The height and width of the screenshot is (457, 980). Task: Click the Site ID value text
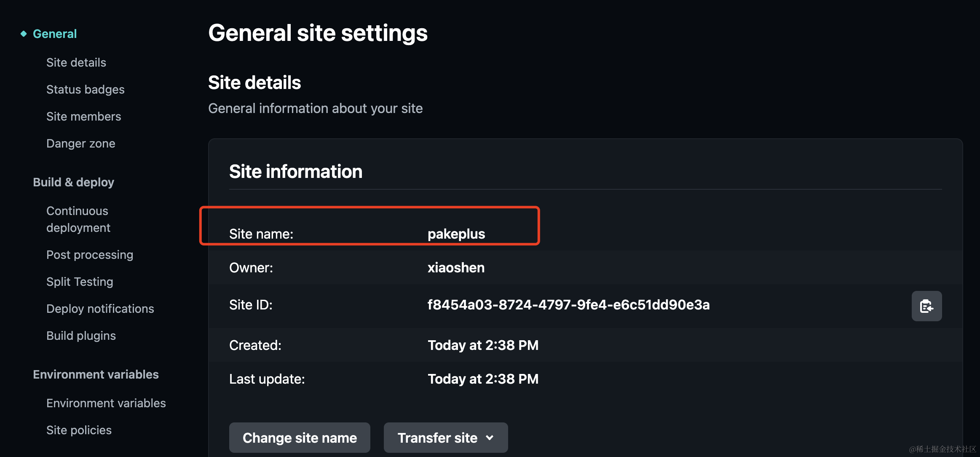click(568, 305)
